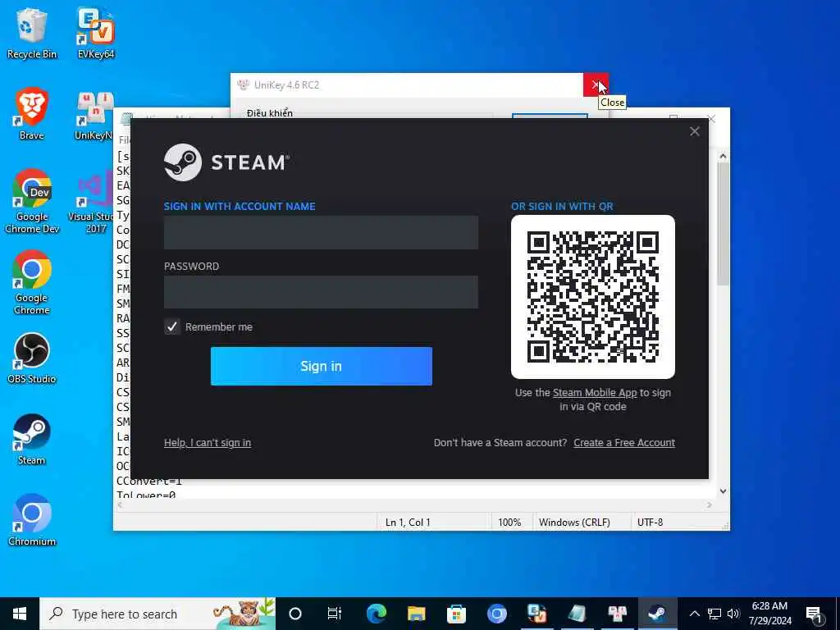Close the Steam sign-in dialog
The height and width of the screenshot is (630, 840).
tap(695, 131)
